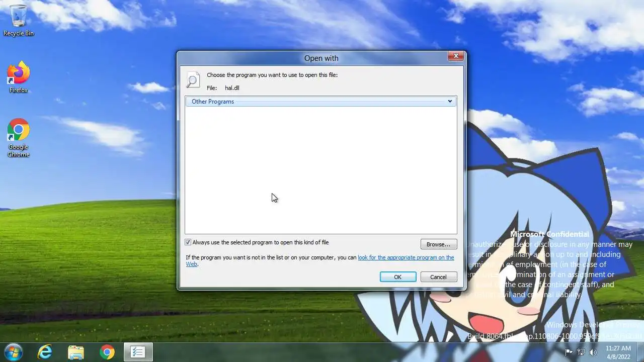Open the Windows Start orb
This screenshot has height=362, width=644.
pos(14,351)
